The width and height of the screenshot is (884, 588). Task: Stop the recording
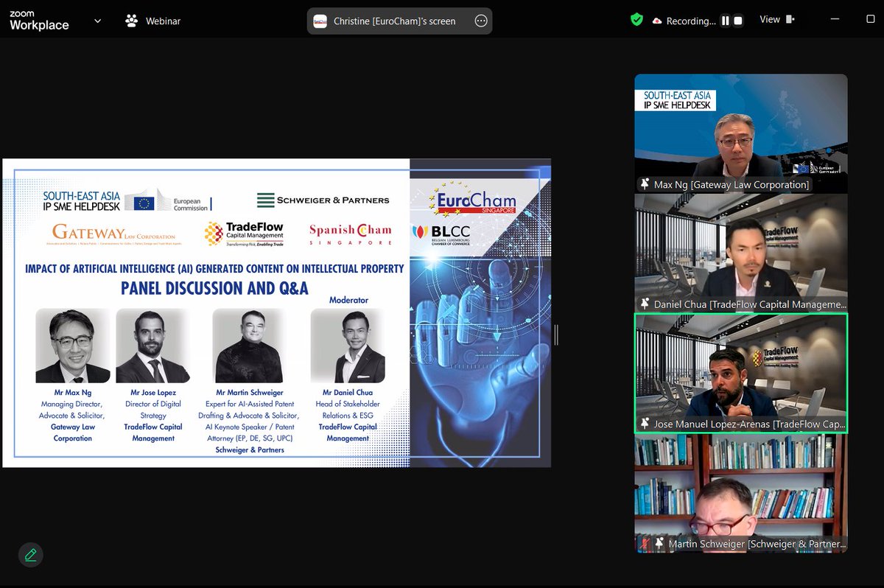click(x=738, y=21)
